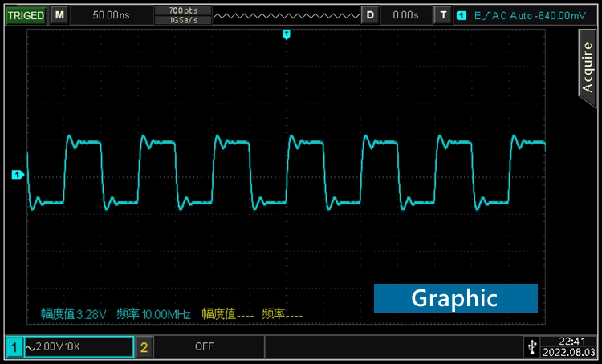Image resolution: width=602 pixels, height=364 pixels.
Task: Toggle channel 1 using its cyan number box
Action: (x=14, y=347)
